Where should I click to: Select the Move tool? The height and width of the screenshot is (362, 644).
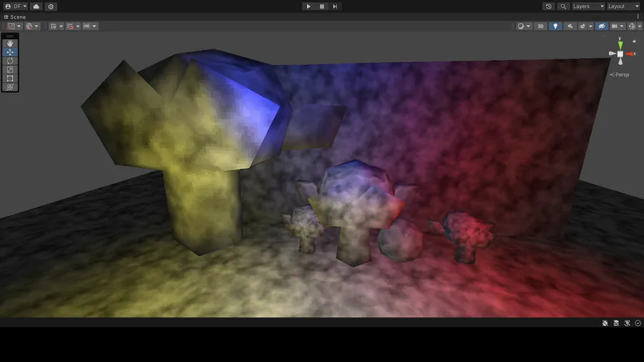click(10, 52)
